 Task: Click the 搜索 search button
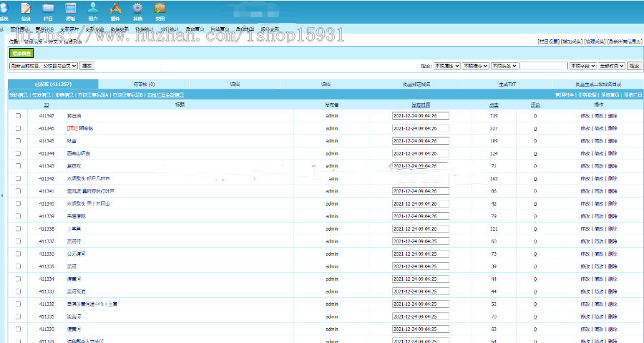[x=635, y=66]
